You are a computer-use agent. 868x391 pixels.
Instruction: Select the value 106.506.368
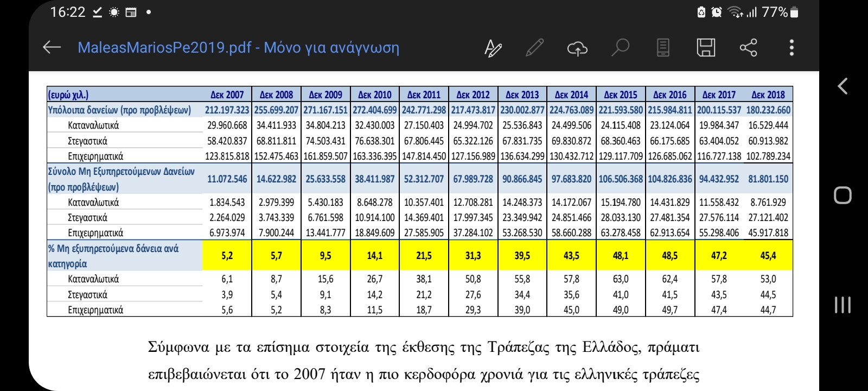point(621,179)
